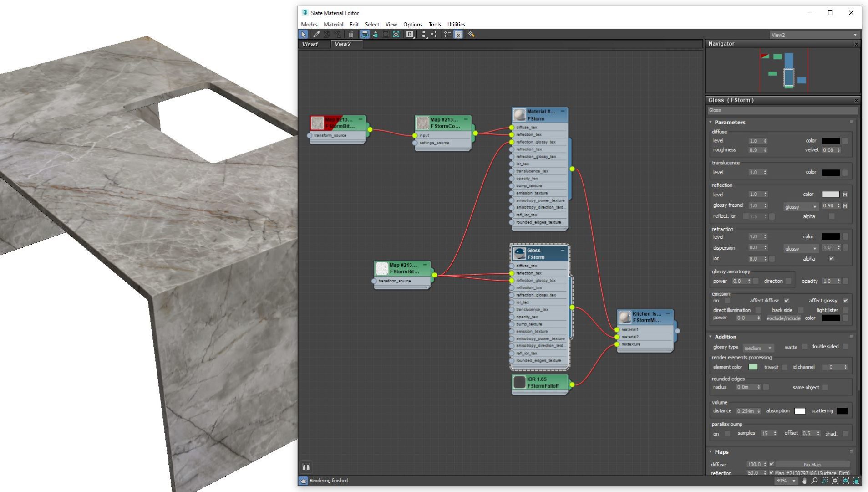Disable the refraction alpha checkbox
Screen dimensions: 868x492
click(831, 259)
